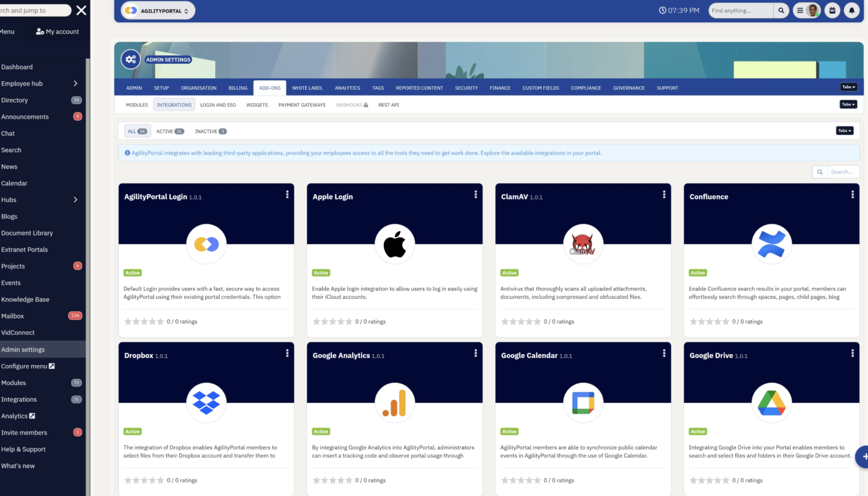Click the fifth rating star on Apple Login card
The width and height of the screenshot is (868, 496).
(348, 322)
